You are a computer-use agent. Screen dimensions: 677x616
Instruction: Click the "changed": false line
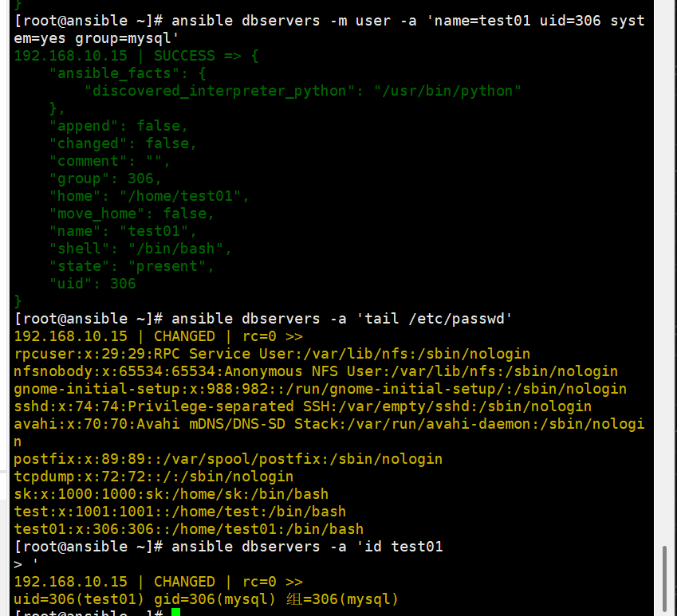[x=123, y=143]
